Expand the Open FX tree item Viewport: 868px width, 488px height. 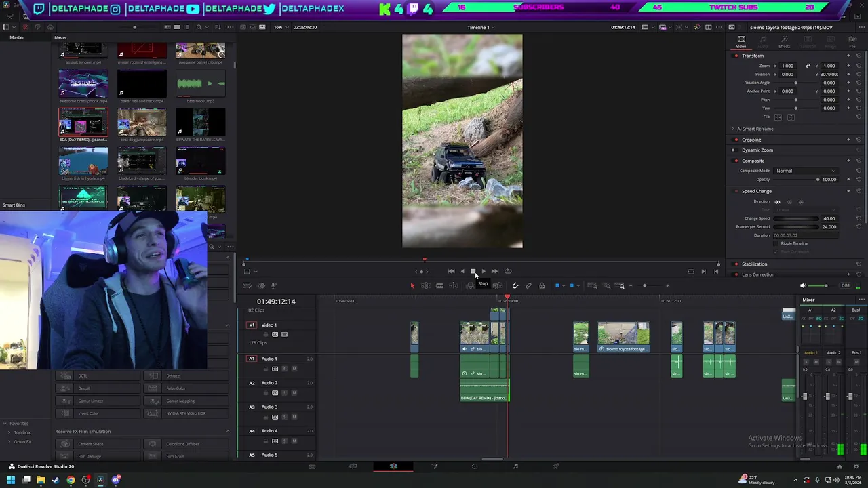(x=10, y=442)
